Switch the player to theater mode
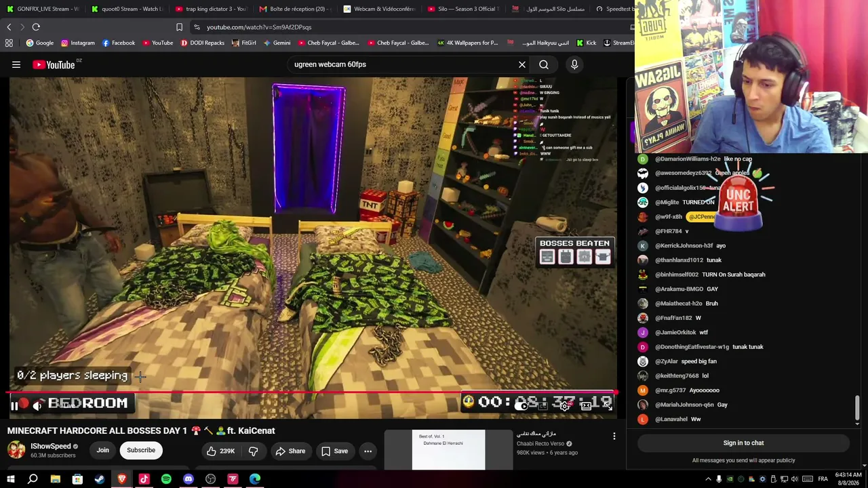This screenshot has height=488, width=868. pyautogui.click(x=586, y=406)
